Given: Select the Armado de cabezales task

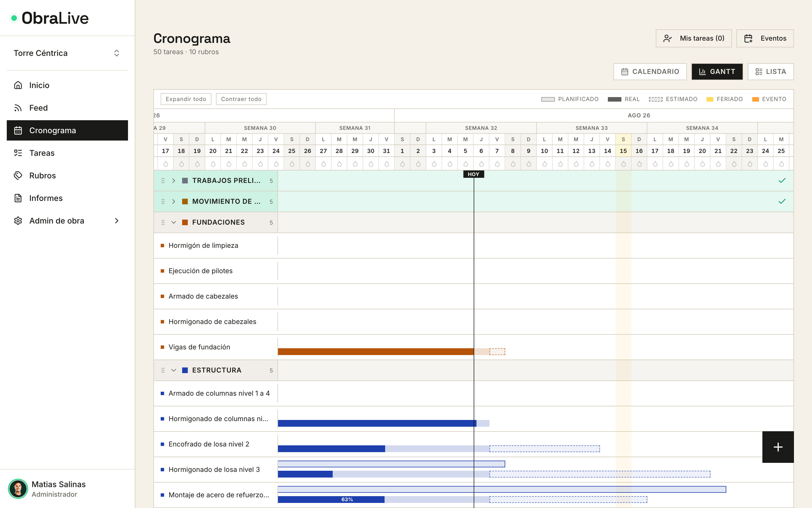Looking at the screenshot, I should point(203,296).
